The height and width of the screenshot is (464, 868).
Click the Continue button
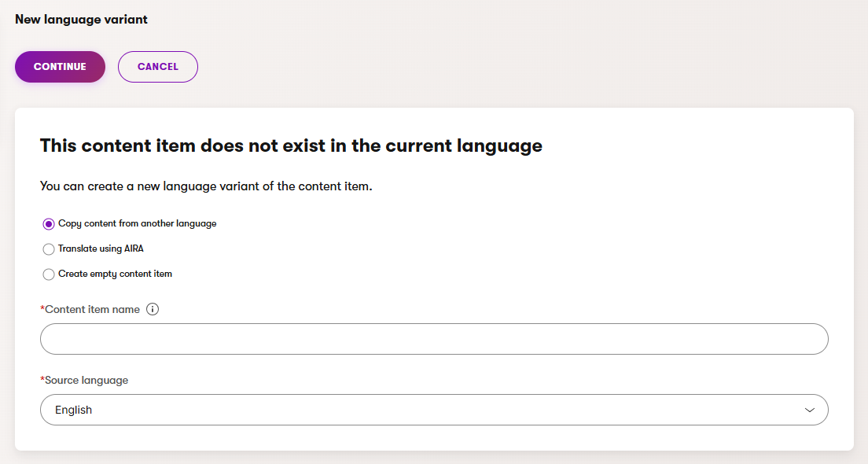[60, 67]
